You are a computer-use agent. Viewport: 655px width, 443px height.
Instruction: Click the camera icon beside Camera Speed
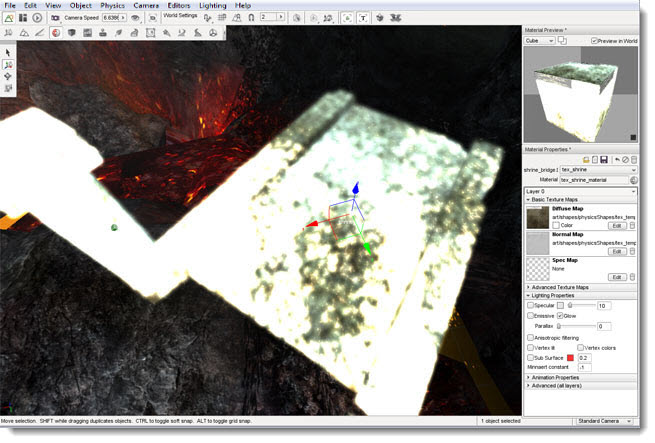[x=55, y=18]
